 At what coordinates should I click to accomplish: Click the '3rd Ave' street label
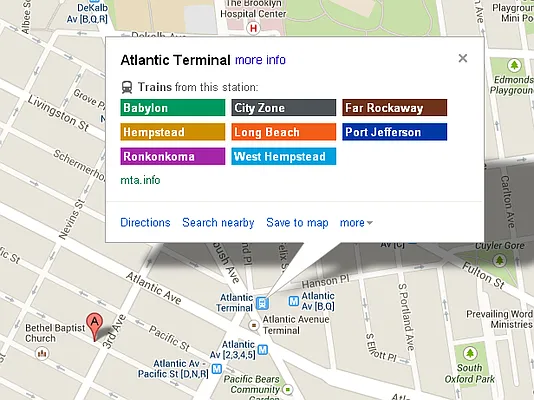pyautogui.click(x=114, y=332)
